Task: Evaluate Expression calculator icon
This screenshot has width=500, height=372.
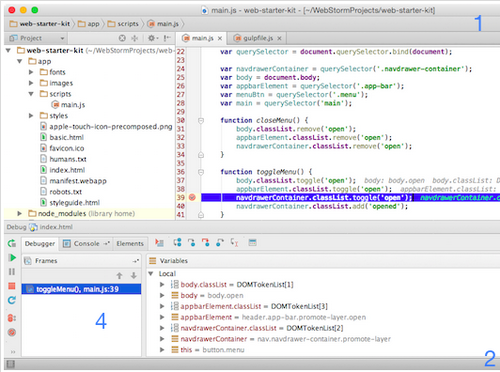Action: click(252, 243)
